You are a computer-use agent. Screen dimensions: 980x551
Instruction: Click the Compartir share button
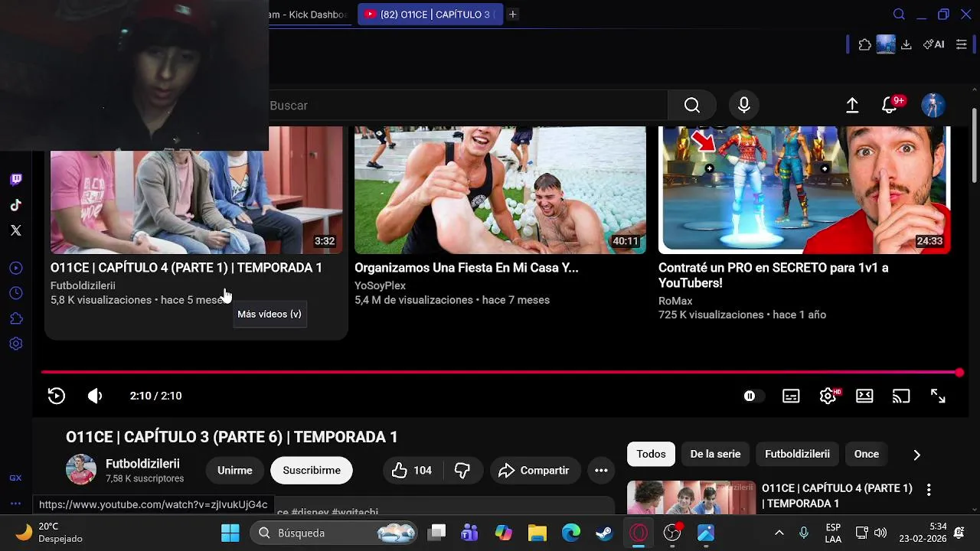[x=534, y=471]
